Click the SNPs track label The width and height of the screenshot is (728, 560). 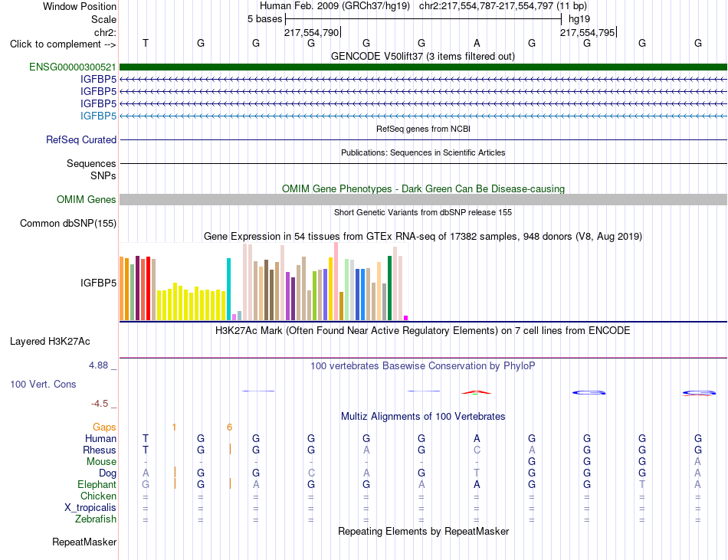[x=103, y=176]
